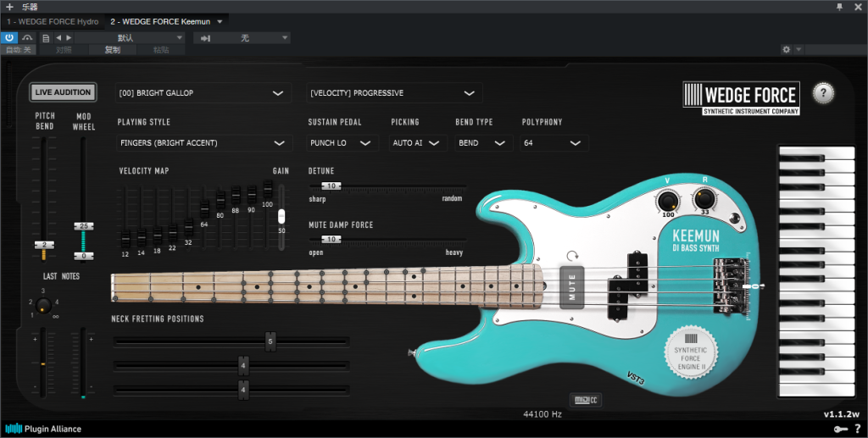Click the LAST NOTES rotary knob
Viewport: 868px width, 438px height.
coord(43,305)
